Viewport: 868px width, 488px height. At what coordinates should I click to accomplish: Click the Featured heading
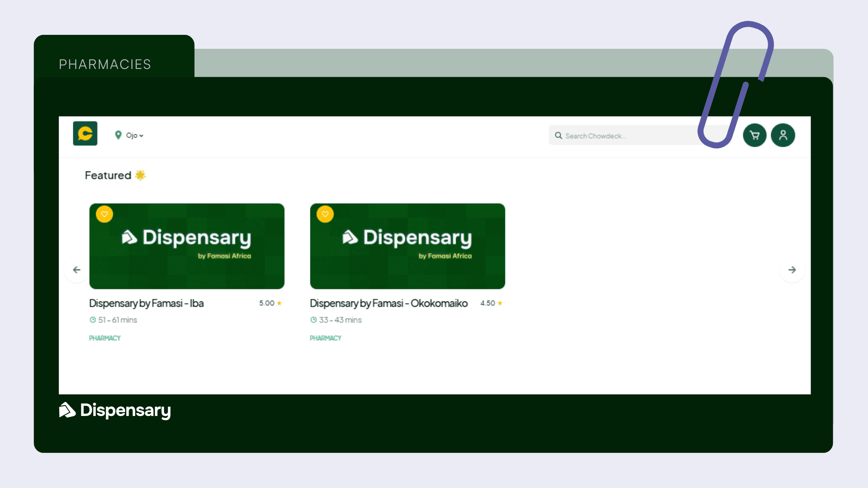(x=115, y=175)
